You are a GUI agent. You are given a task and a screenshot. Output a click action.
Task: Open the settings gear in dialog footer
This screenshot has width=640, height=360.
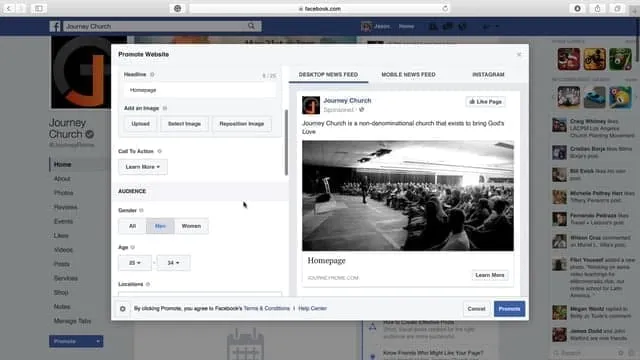click(122, 309)
